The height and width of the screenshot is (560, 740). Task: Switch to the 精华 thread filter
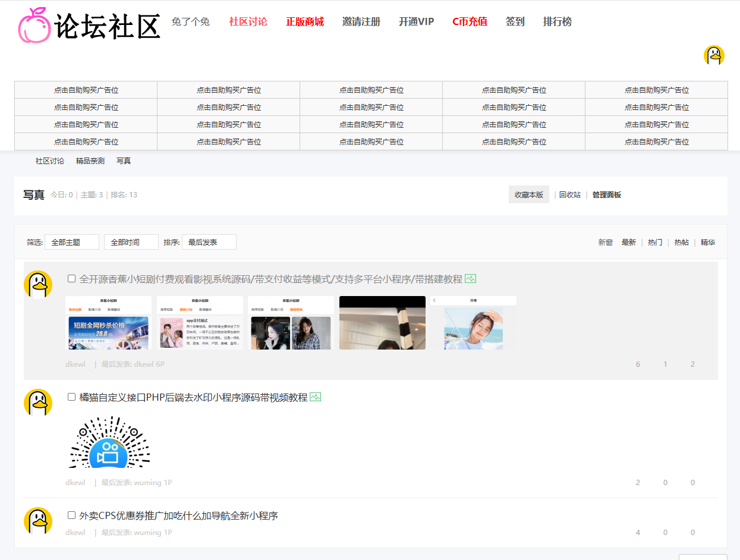(x=707, y=243)
